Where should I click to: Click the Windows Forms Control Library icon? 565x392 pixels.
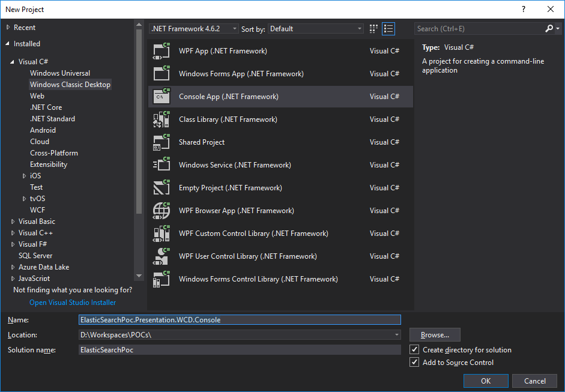(x=161, y=279)
